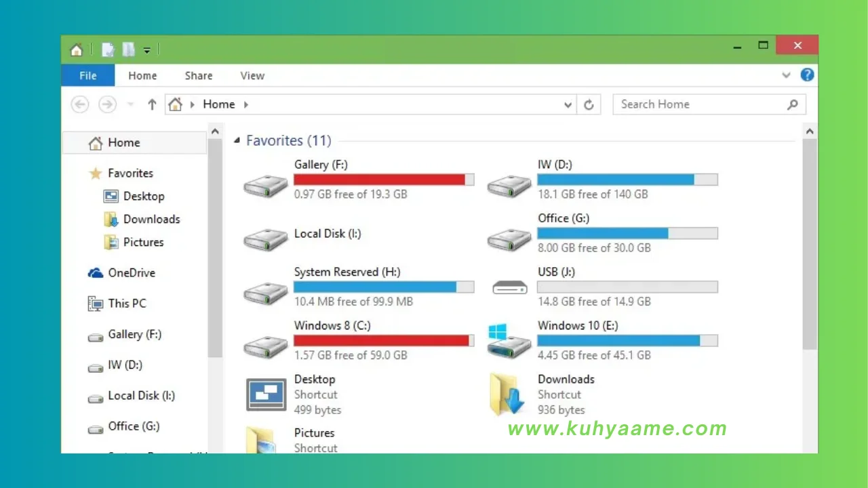Click the file list scroll up arrow

[x=810, y=131]
